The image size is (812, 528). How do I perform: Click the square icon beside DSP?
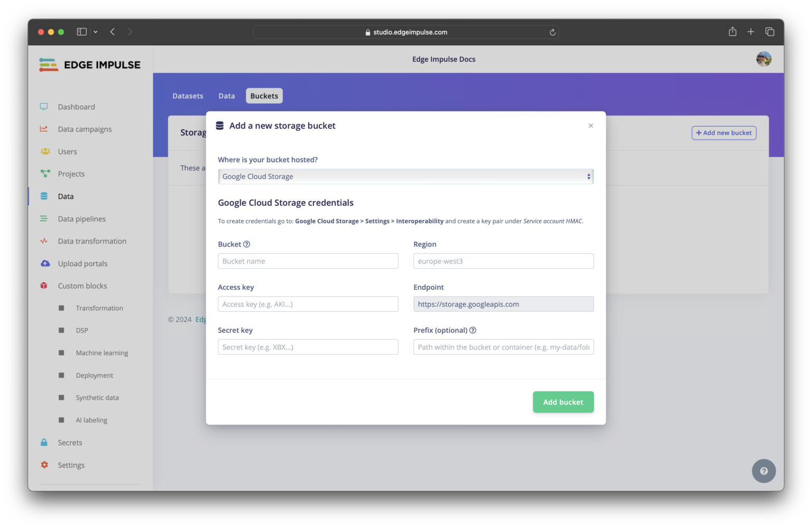(61, 331)
